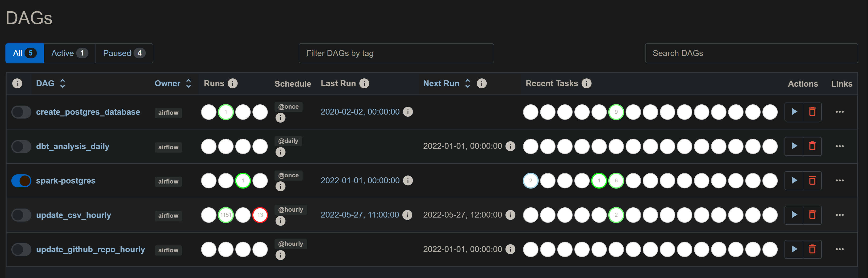Open the dbt_analysis_daily DAG link
Screen dimensions: 868x278
pos(72,146)
